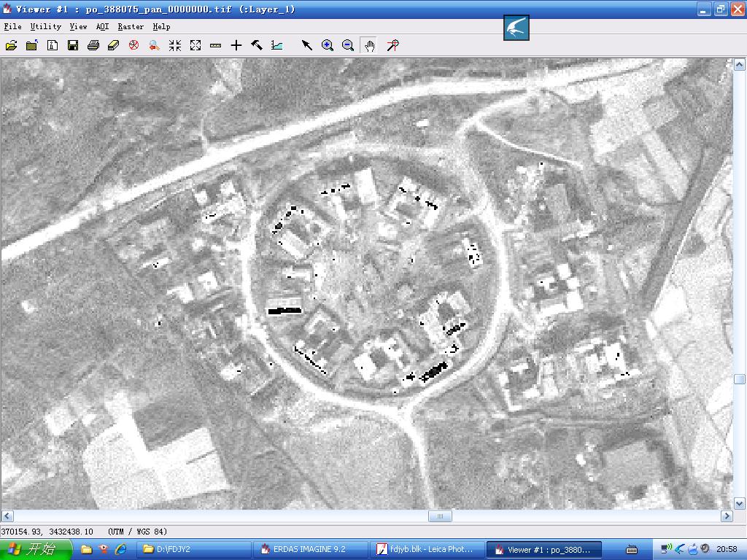The width and height of the screenshot is (747, 560).
Task: Click the zoom-in-by-two inward arrows icon
Action: 175,45
